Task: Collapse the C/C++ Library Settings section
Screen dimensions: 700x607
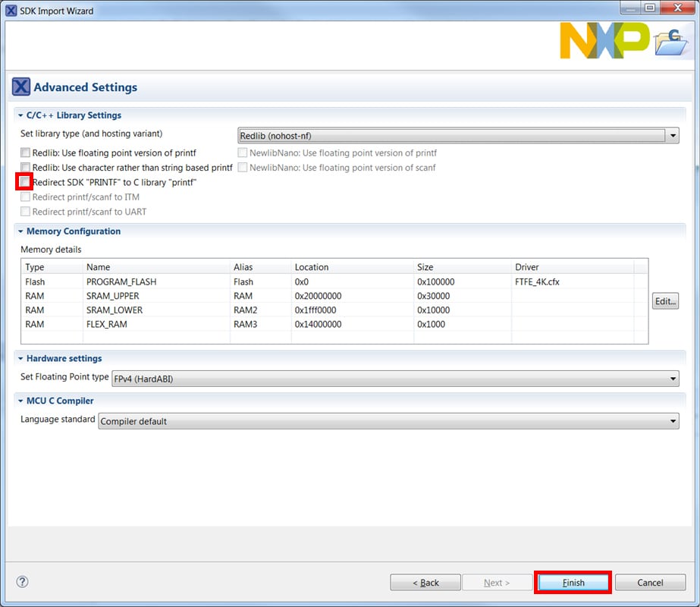Action: 20,115
